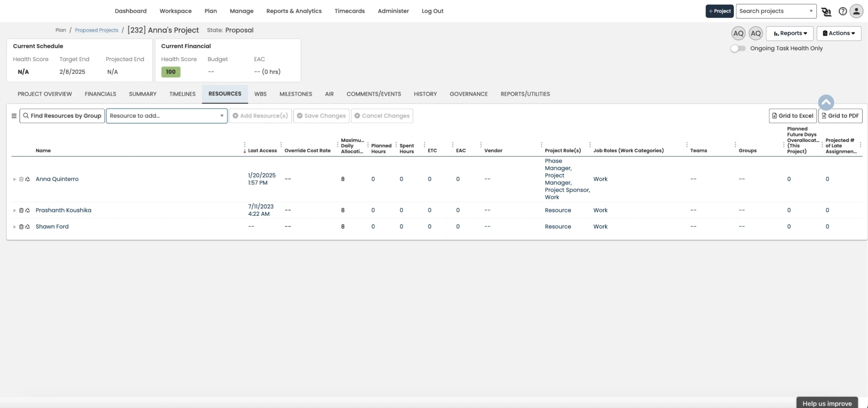The width and height of the screenshot is (868, 408).
Task: Open the Resource to add dropdown
Action: point(167,116)
